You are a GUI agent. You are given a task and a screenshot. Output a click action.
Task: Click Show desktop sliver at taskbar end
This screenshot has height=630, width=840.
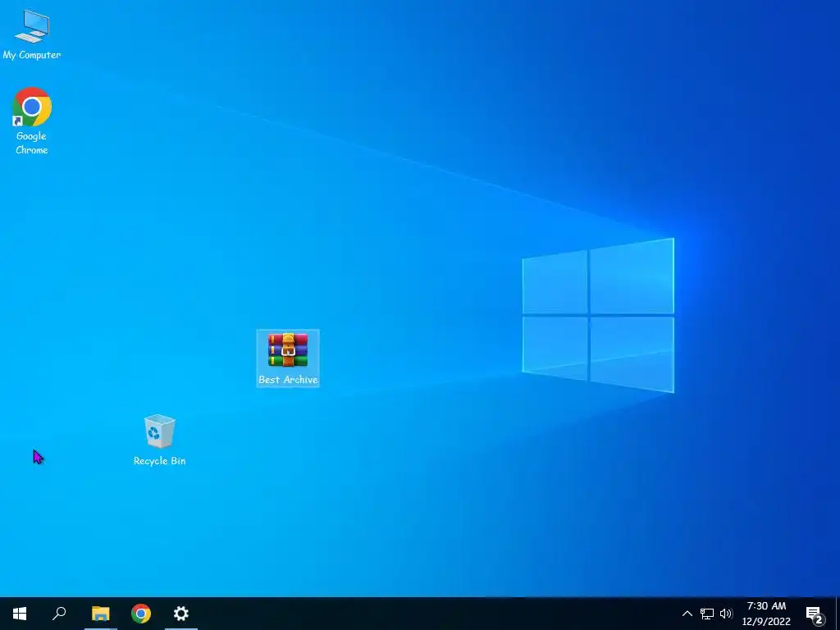point(838,614)
